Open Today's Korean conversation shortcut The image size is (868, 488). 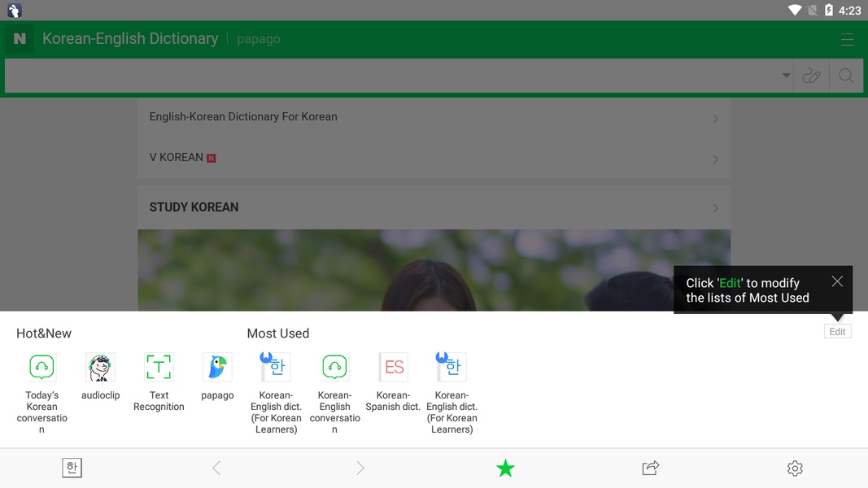(x=41, y=393)
